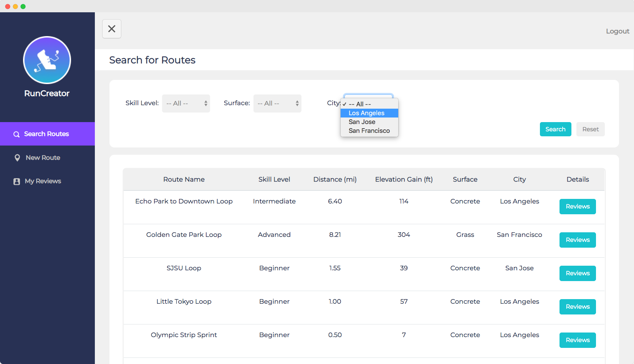The image size is (634, 364).
Task: Click the distance value 6.40
Action: click(x=335, y=201)
